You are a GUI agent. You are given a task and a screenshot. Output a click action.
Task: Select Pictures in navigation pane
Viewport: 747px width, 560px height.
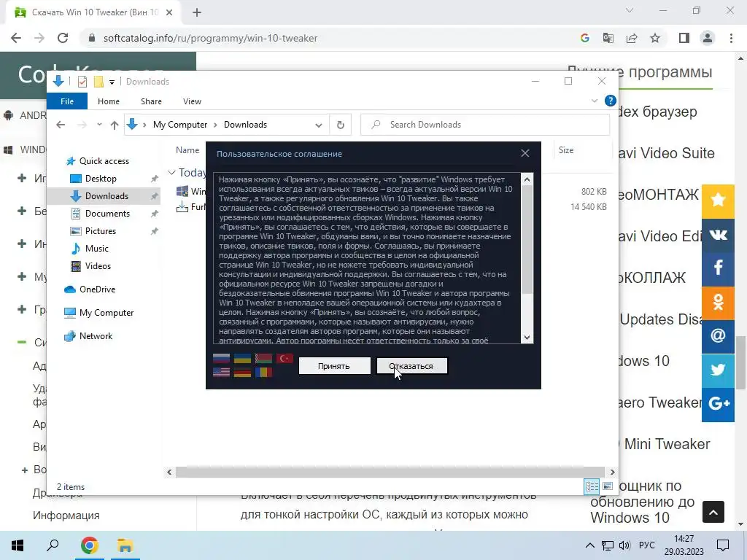pos(100,231)
